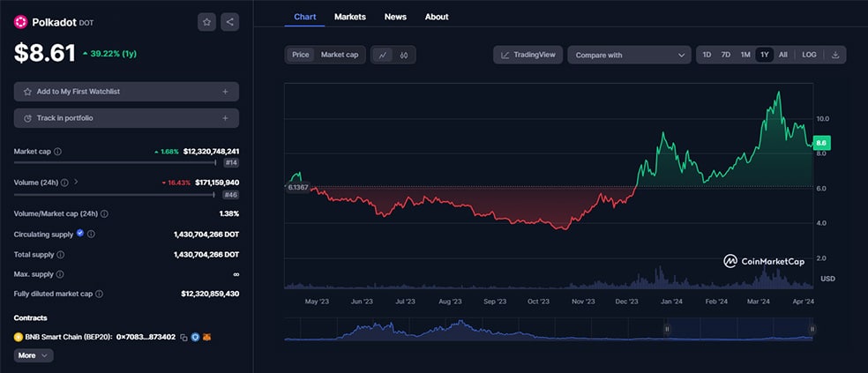
Task: Click the share icon next to Polkadot
Action: (229, 22)
